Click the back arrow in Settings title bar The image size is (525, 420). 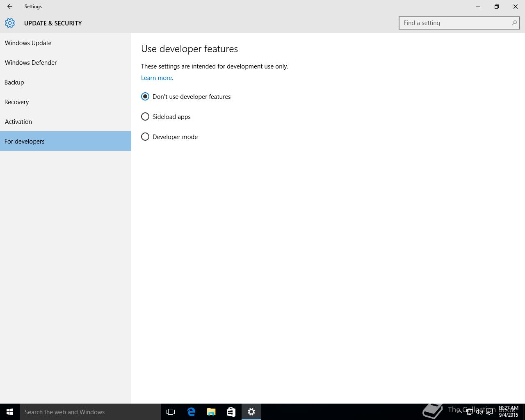[10, 7]
